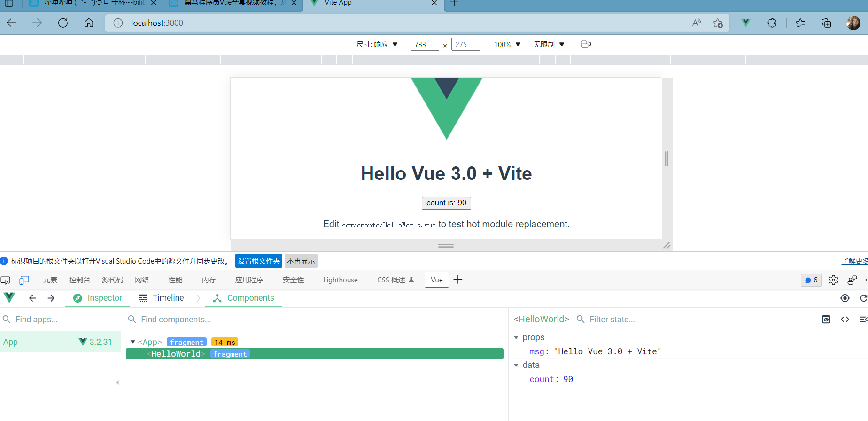Screen dimensions: 868x421
Task: Open the 6 issues counter
Action: 811,280
